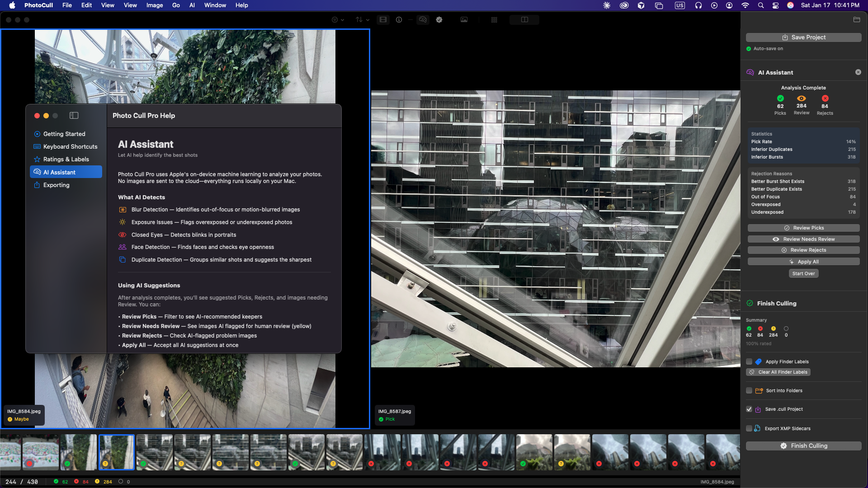Select Keyboard Shortcuts in help sidebar

(70, 146)
